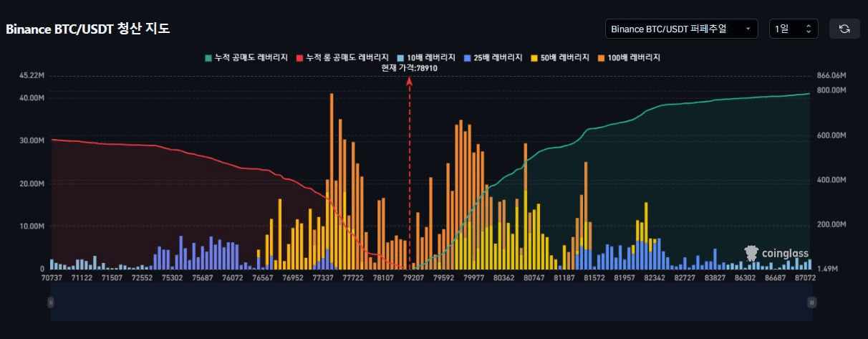Click the right axis value 200.00M
868x339 pixels.
click(831, 225)
